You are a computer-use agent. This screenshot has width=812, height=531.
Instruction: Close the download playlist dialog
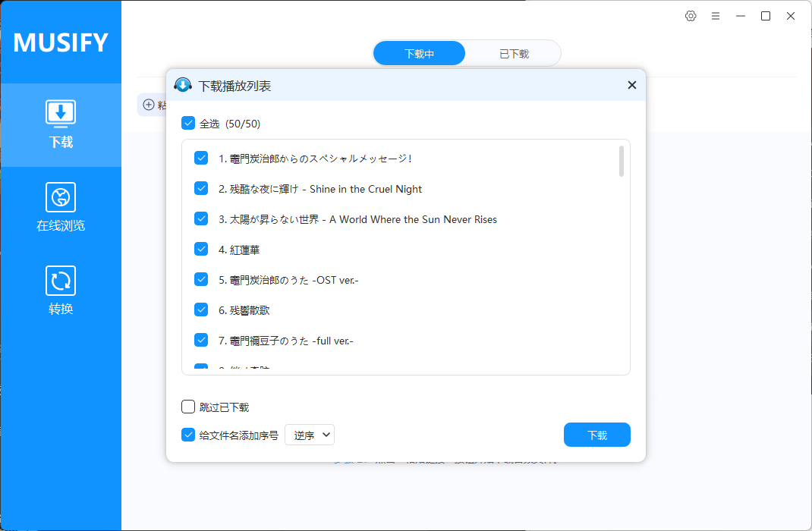(632, 85)
